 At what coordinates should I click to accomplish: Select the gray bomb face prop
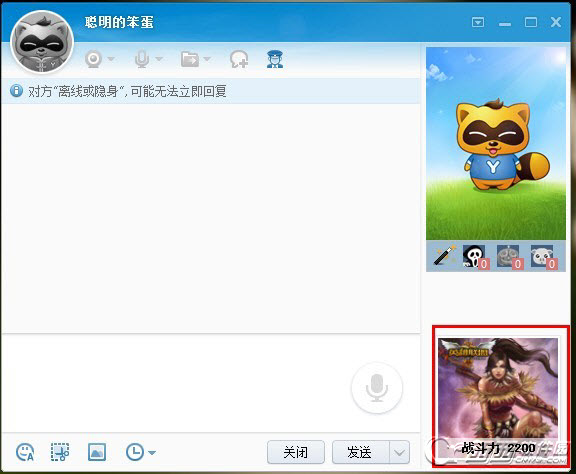pyautogui.click(x=510, y=256)
